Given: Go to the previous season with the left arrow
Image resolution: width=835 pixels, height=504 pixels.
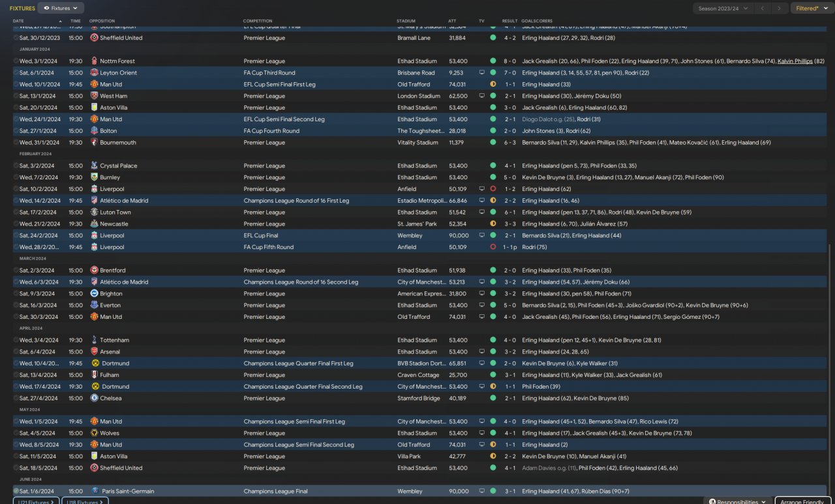Looking at the screenshot, I should (763, 8).
